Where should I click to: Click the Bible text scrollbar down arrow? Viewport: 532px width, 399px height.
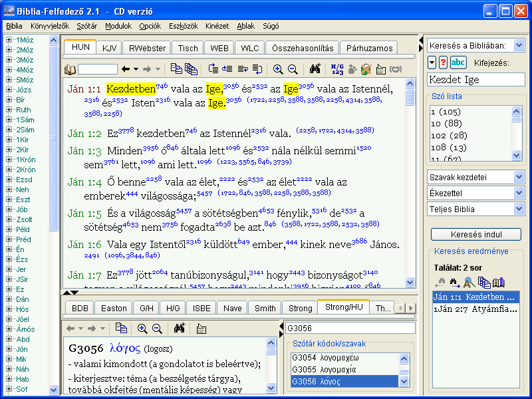point(410,282)
